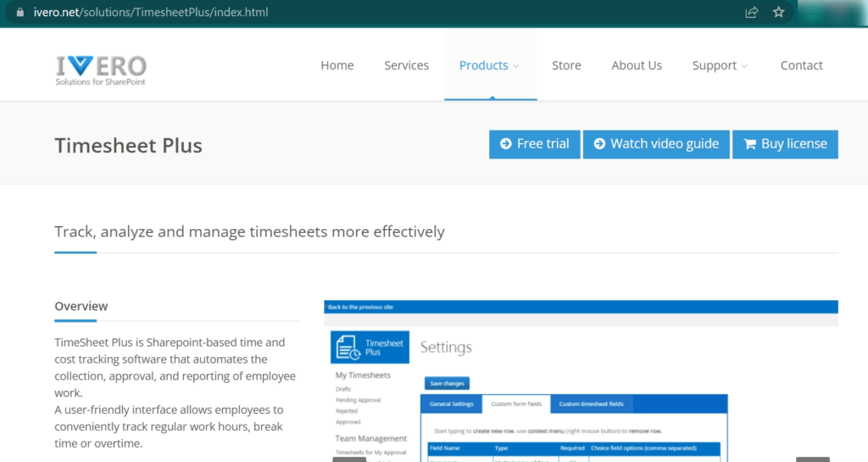Open the Store page
This screenshot has height=462, width=868.
pyautogui.click(x=566, y=65)
